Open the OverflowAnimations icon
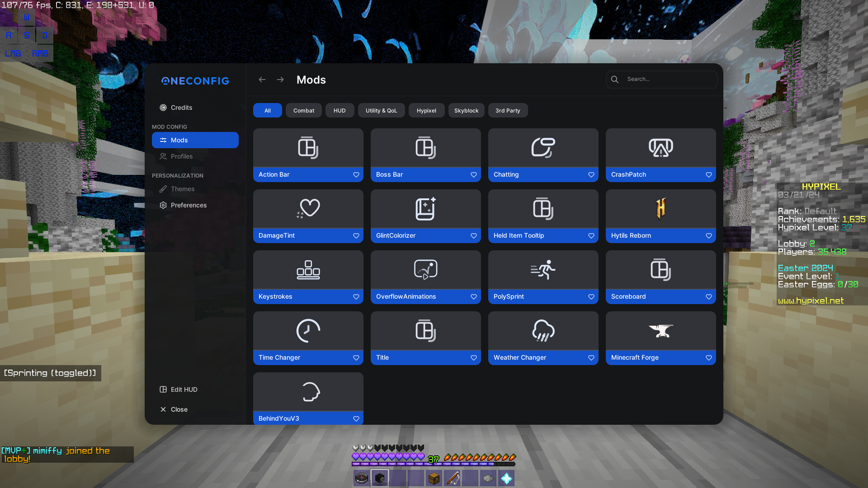 coord(426,270)
